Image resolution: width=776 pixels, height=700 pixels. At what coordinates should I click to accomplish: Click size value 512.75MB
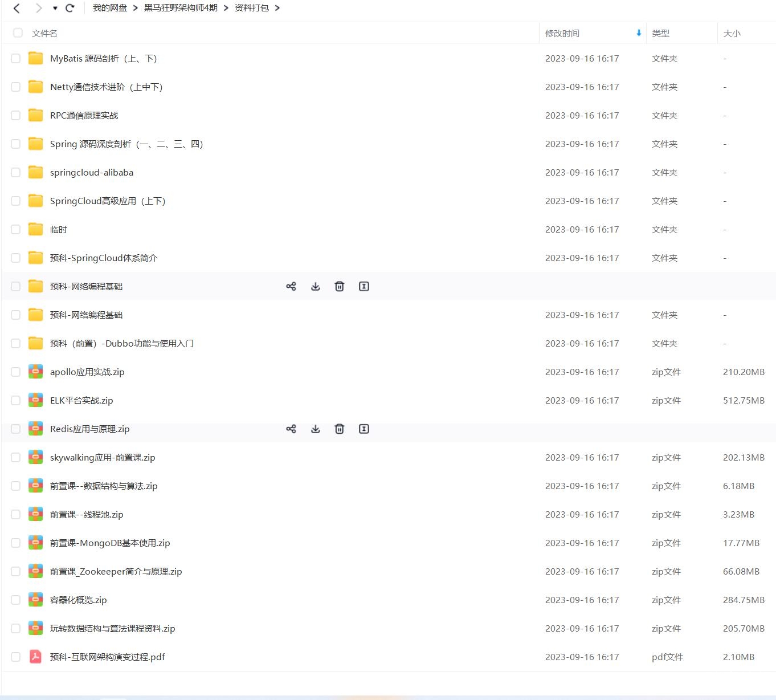click(x=744, y=401)
